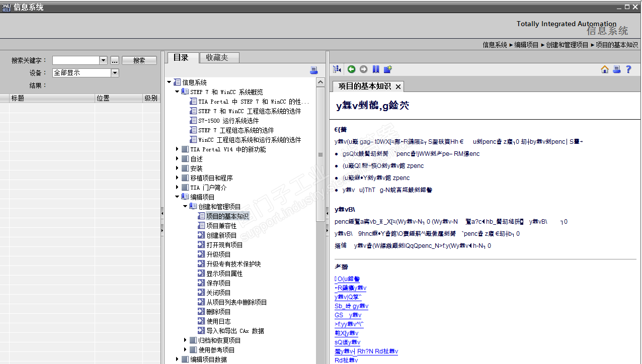Viewport: 642px width, 364px height.
Task: Collapse the 编辑项目 node
Action: (x=177, y=197)
